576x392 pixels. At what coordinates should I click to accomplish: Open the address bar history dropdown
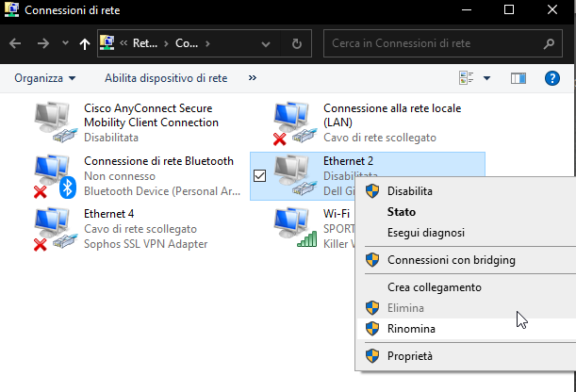266,44
